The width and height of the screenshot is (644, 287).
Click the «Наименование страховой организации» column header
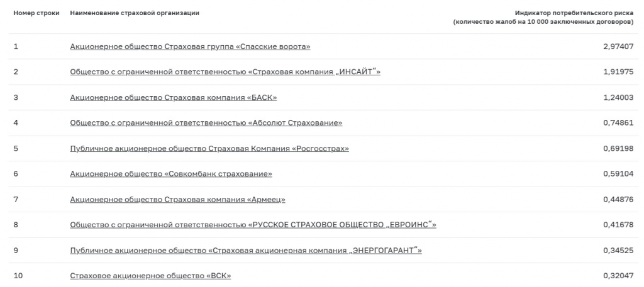tap(135, 13)
